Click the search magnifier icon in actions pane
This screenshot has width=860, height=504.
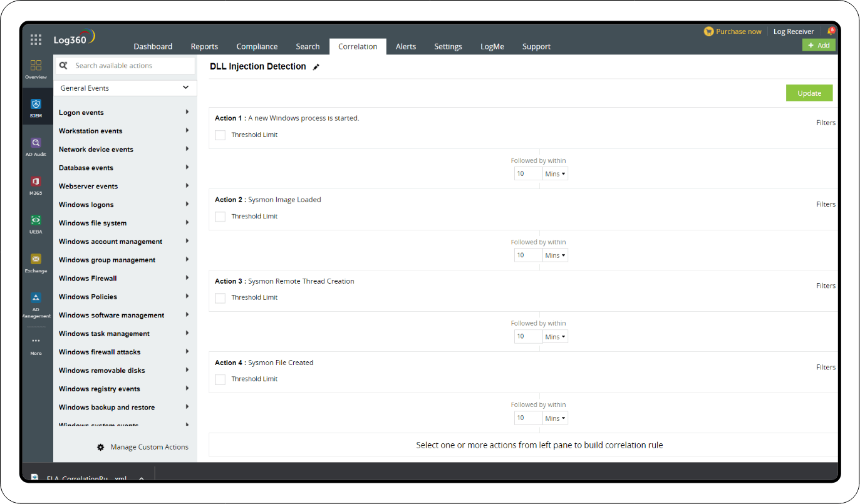pyautogui.click(x=63, y=65)
